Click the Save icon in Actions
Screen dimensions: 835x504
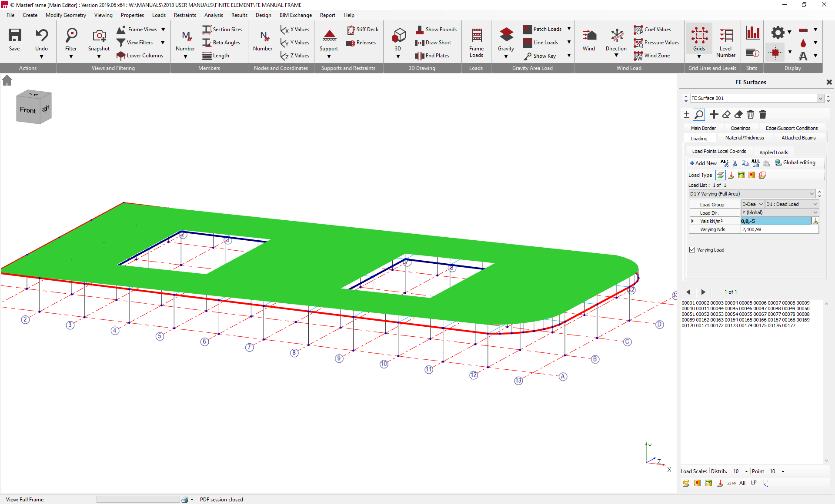pos(15,35)
